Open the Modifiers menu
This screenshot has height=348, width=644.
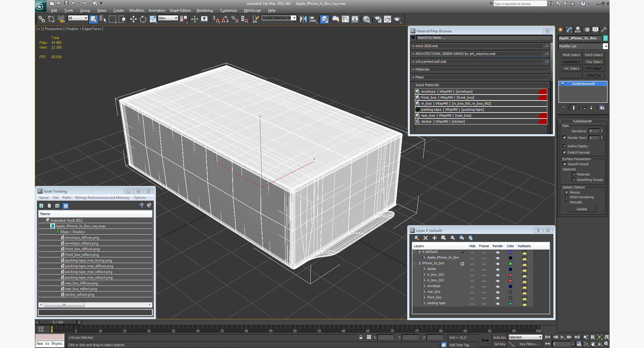(x=137, y=10)
